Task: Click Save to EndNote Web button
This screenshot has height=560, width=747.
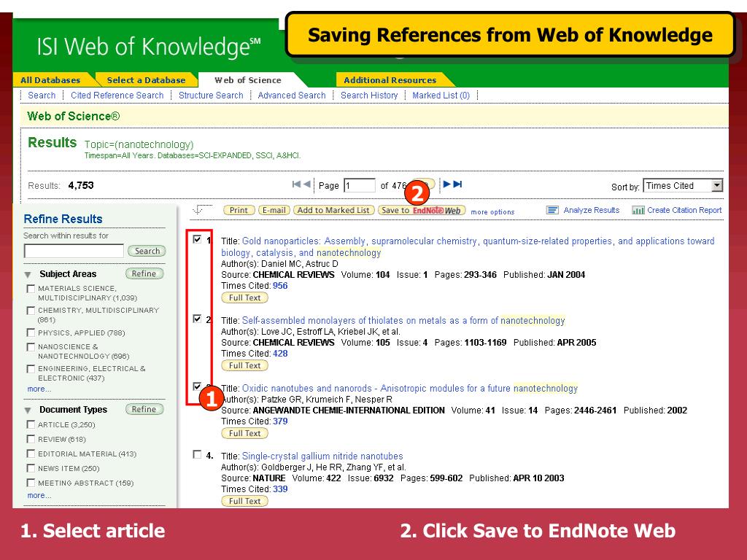Action: click(x=422, y=210)
